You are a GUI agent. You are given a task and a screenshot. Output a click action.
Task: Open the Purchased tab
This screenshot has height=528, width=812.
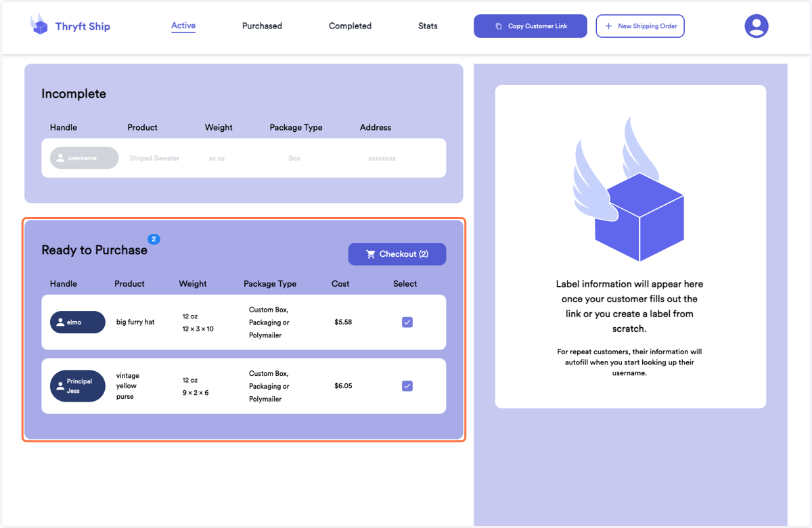coord(262,26)
